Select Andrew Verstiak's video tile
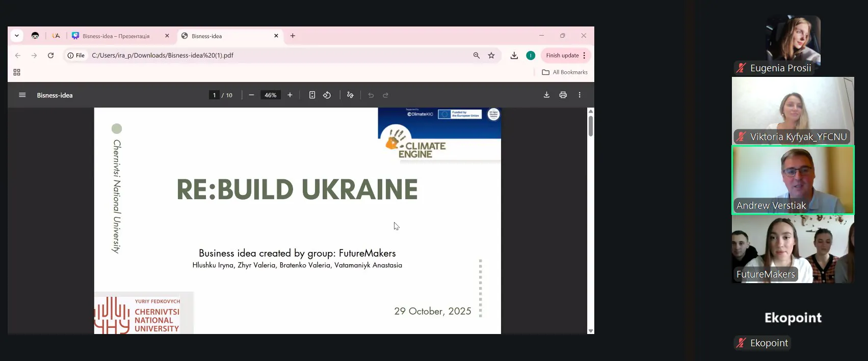Viewport: 868px width, 361px height. (793, 180)
